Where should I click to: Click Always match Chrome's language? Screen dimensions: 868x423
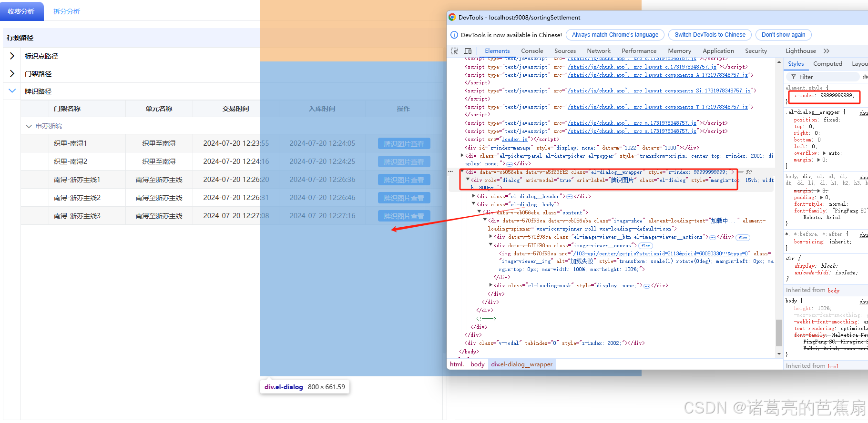(615, 35)
